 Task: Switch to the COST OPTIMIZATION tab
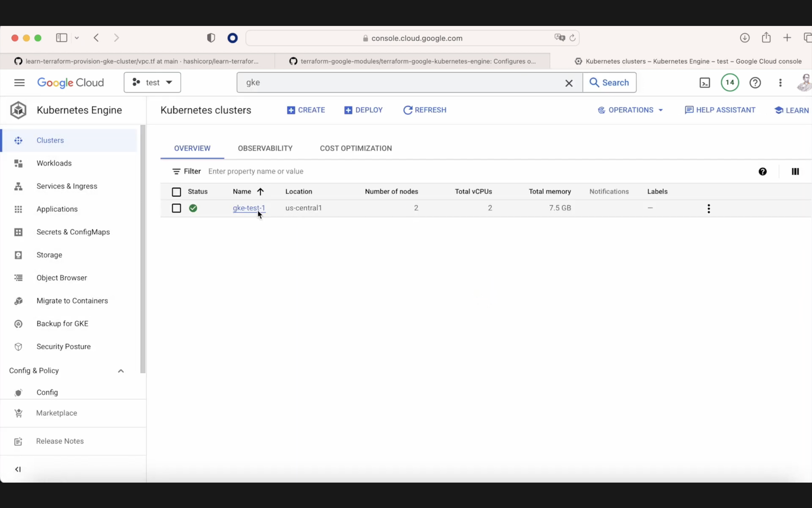click(356, 149)
